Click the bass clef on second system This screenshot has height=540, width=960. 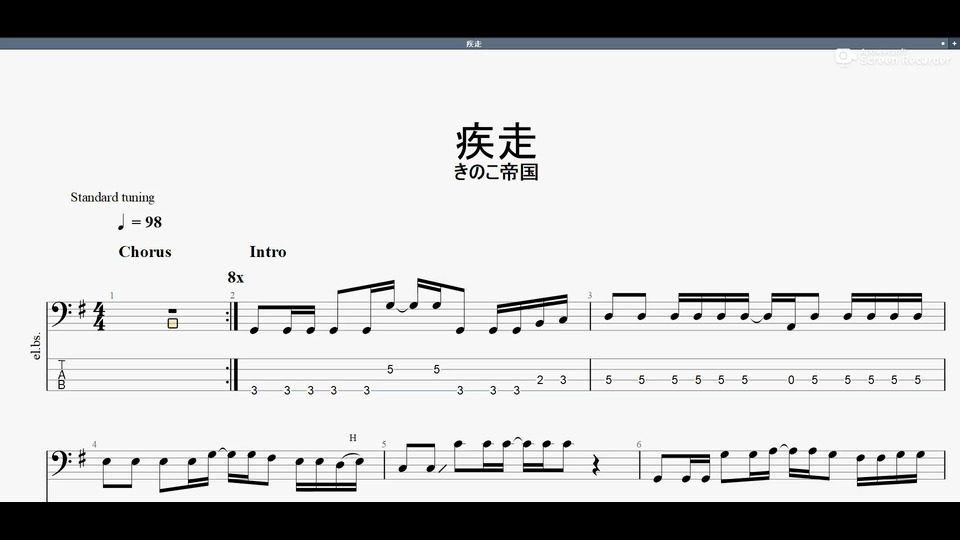coord(62,462)
